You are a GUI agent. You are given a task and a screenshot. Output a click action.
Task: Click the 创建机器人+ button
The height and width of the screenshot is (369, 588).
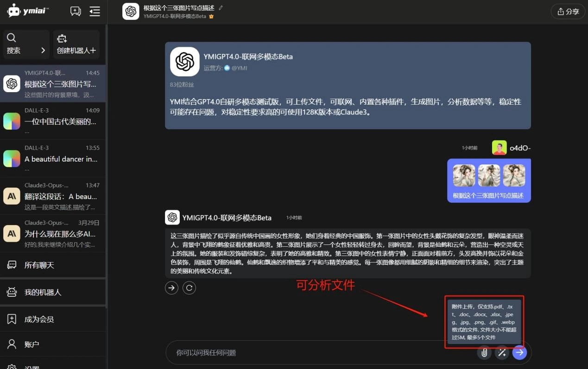pyautogui.click(x=76, y=44)
